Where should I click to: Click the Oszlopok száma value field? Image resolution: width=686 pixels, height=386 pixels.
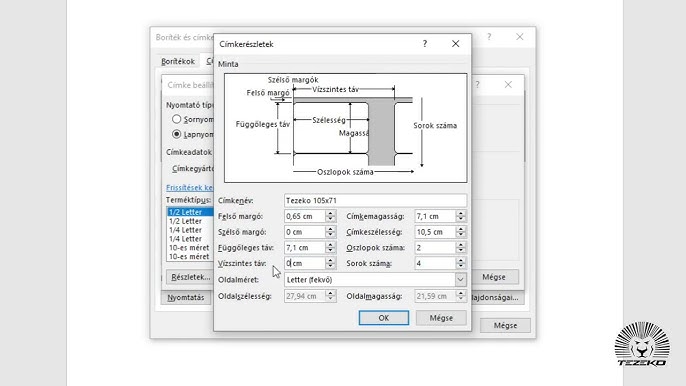click(x=435, y=248)
